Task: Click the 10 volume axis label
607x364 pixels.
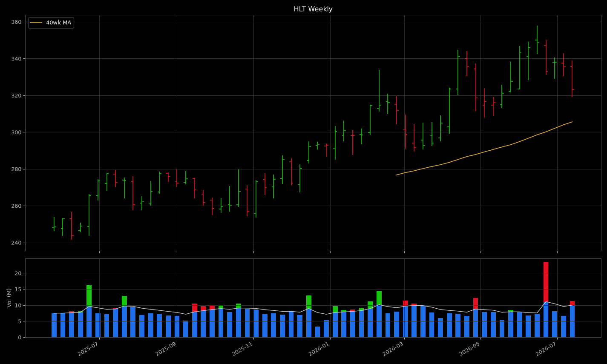Action: (x=18, y=306)
